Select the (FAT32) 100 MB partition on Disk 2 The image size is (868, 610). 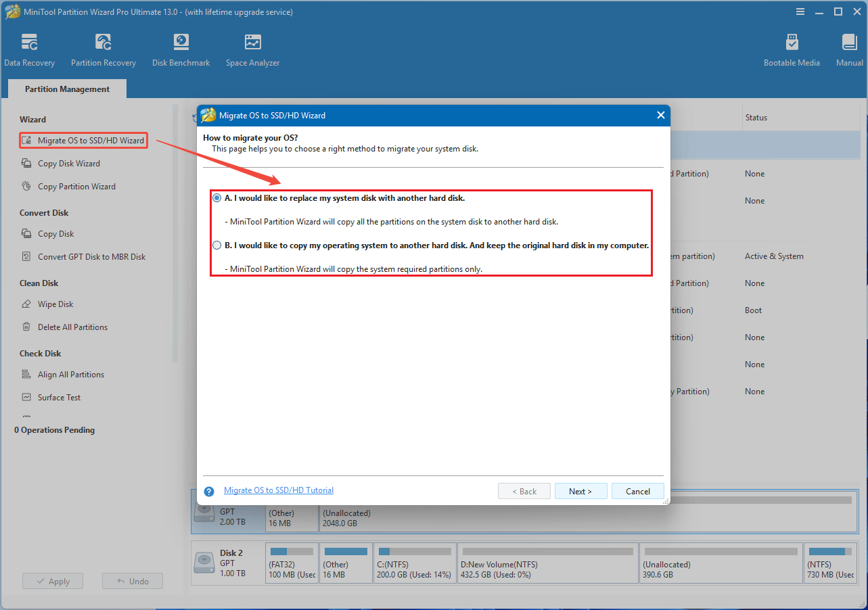tap(291, 563)
